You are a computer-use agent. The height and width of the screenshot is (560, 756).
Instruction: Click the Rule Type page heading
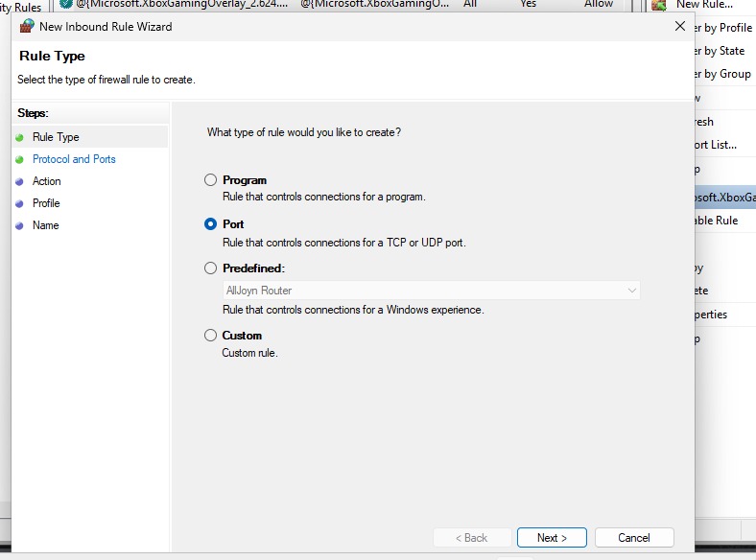(52, 56)
